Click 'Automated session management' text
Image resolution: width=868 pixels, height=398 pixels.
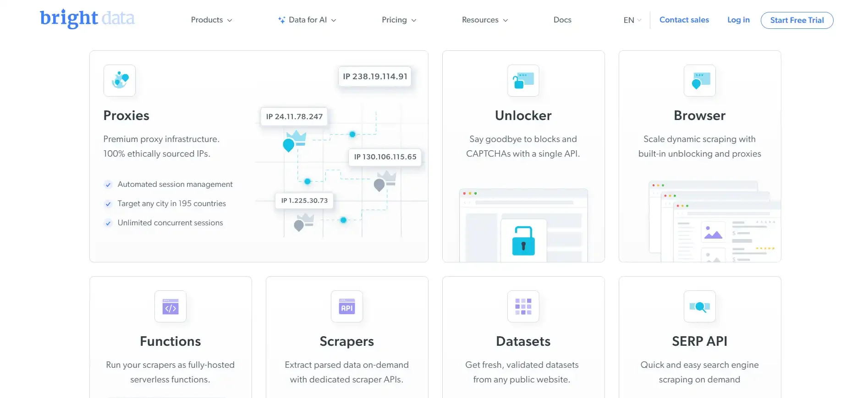coord(175,184)
